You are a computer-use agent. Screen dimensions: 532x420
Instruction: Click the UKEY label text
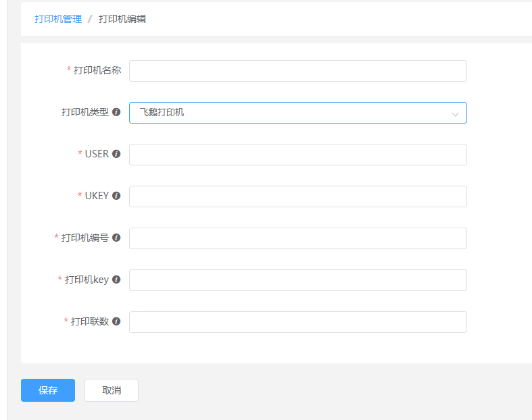coord(97,196)
